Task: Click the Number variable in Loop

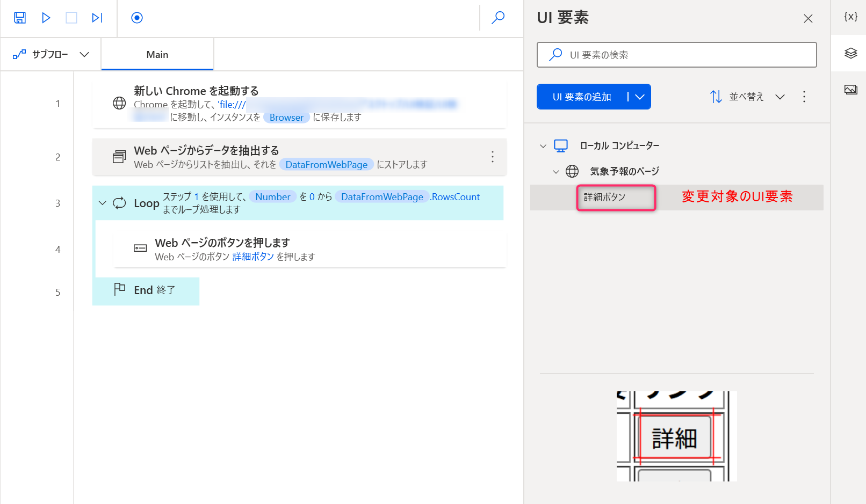Action: [273, 197]
